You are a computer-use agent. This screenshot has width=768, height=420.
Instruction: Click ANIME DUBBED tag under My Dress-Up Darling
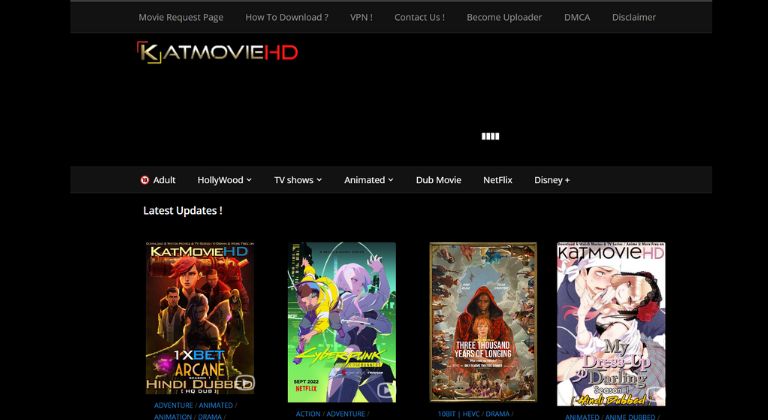click(630, 417)
